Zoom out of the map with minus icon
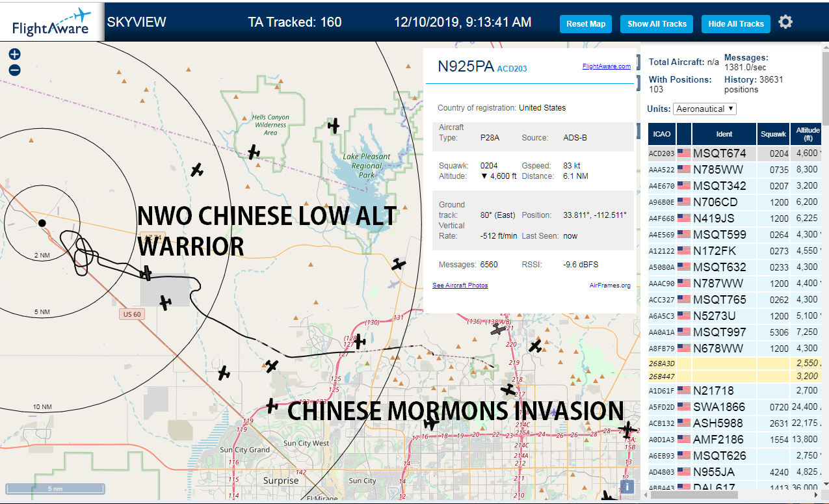This screenshot has width=829, height=504. click(15, 70)
